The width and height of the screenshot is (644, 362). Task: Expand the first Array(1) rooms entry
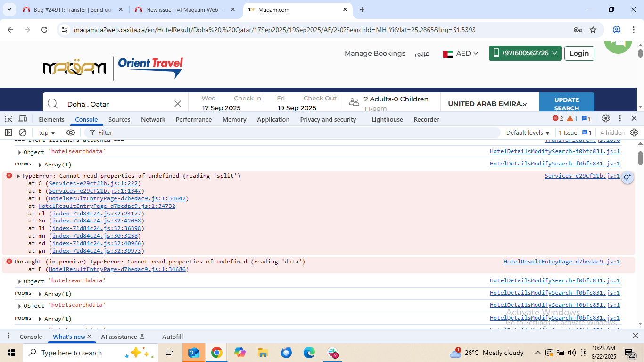[41, 165]
